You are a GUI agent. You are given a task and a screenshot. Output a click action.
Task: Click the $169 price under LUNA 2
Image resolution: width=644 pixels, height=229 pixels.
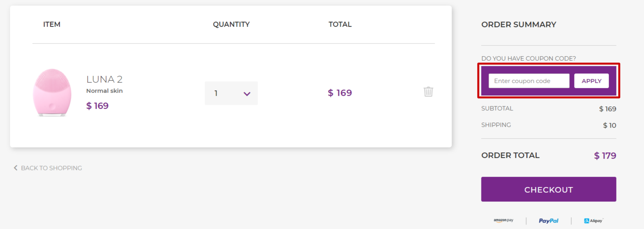point(97,105)
